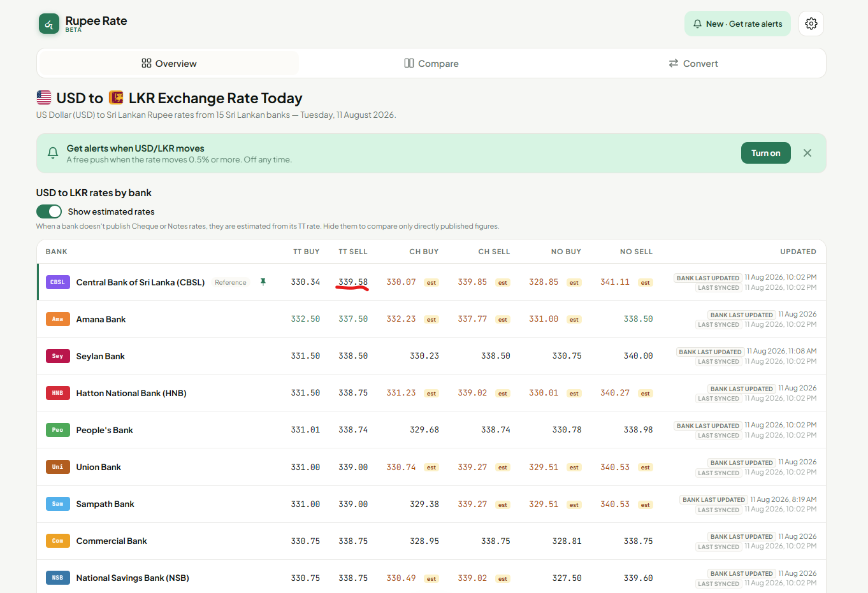The height and width of the screenshot is (593, 868).
Task: Click Sampath Bank CH buy rate 329.38
Action: (x=424, y=504)
